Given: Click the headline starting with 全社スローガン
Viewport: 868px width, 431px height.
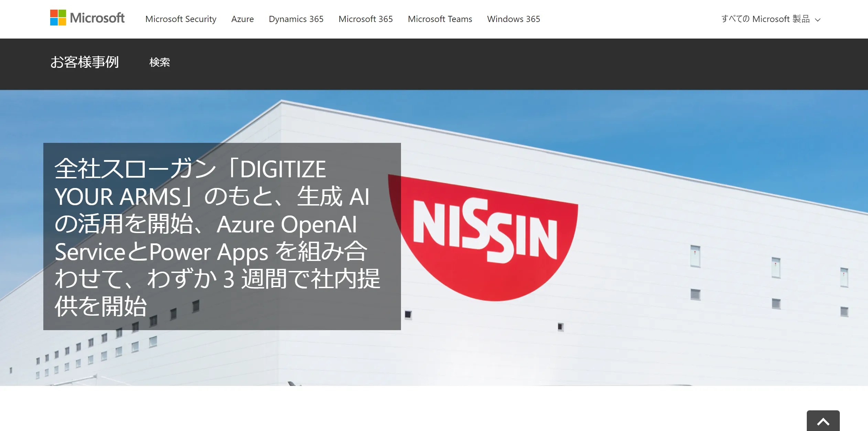Looking at the screenshot, I should click(x=218, y=237).
